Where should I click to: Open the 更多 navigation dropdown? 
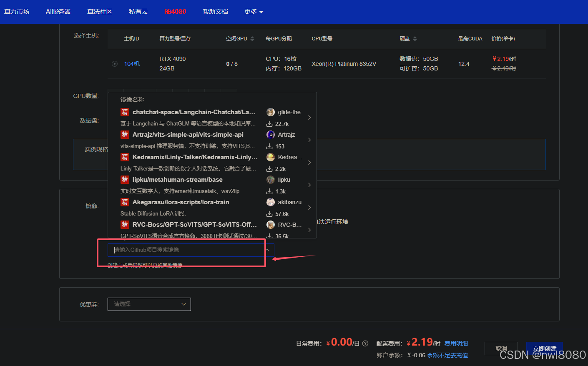[x=254, y=12]
